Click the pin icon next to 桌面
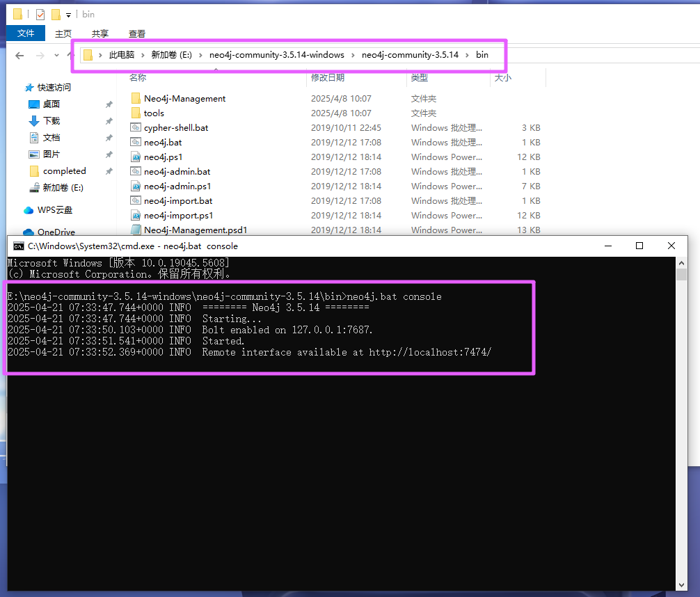Viewport: 700px width, 597px height. pyautogui.click(x=109, y=104)
